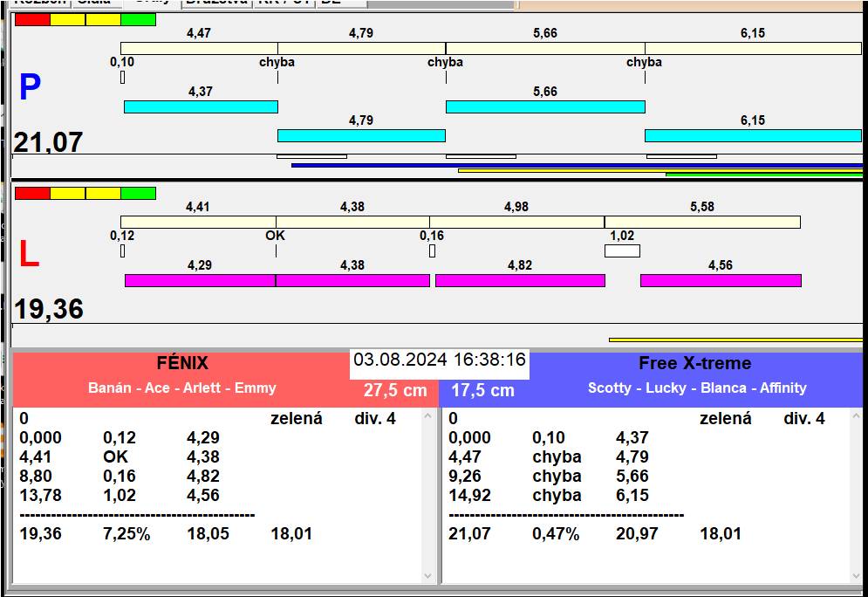
Task: Click 0,47% in the Free X-treme results
Action: tap(556, 534)
